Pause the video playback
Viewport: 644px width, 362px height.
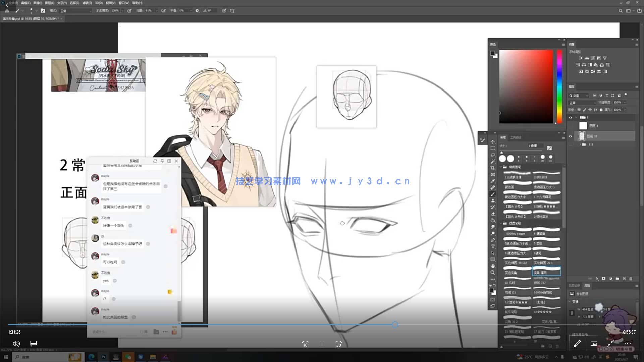[x=322, y=344]
